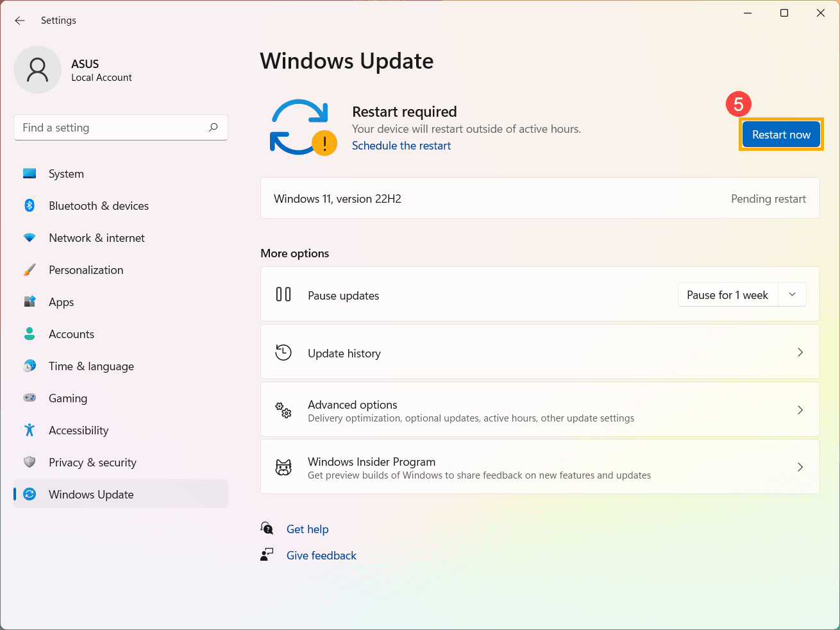The height and width of the screenshot is (630, 840).
Task: Open Accessibility via its figure icon
Action: [29, 430]
